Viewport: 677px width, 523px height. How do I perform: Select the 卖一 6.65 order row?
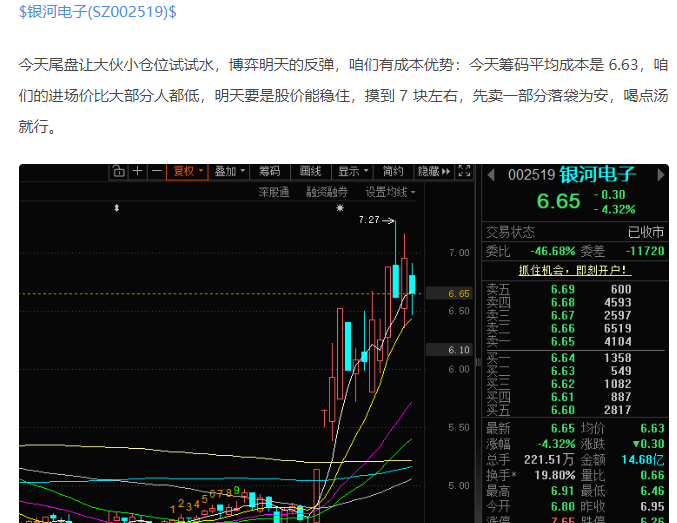(575, 342)
